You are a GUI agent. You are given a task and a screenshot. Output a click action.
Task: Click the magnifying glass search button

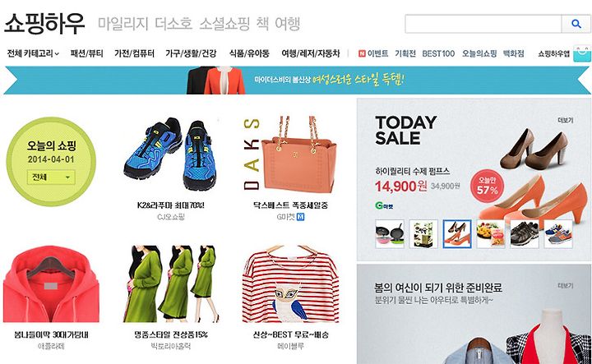(x=576, y=24)
